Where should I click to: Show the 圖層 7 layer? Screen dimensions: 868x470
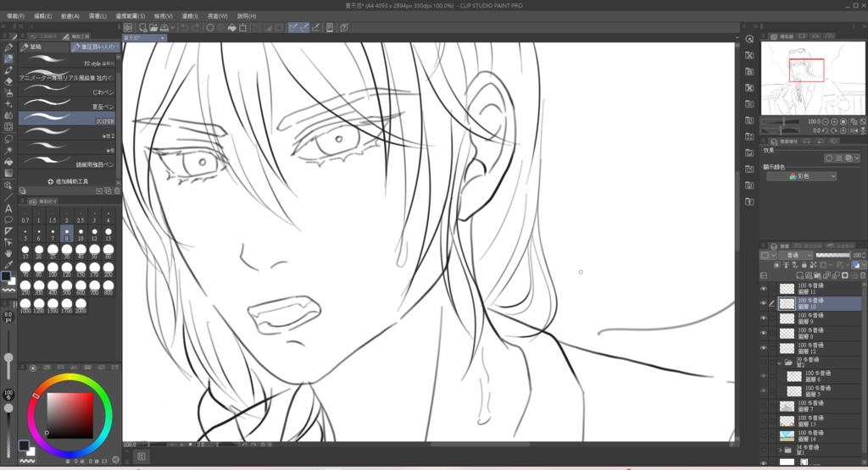(x=764, y=407)
